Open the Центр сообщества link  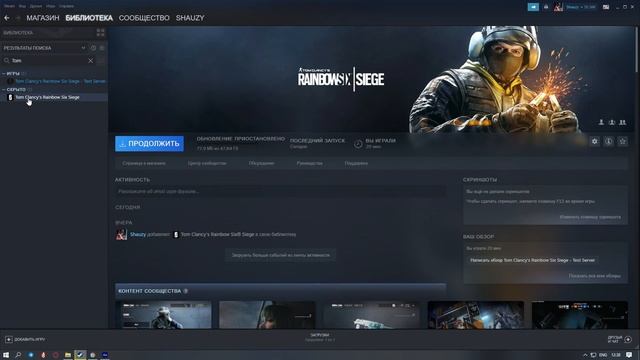tap(207, 163)
